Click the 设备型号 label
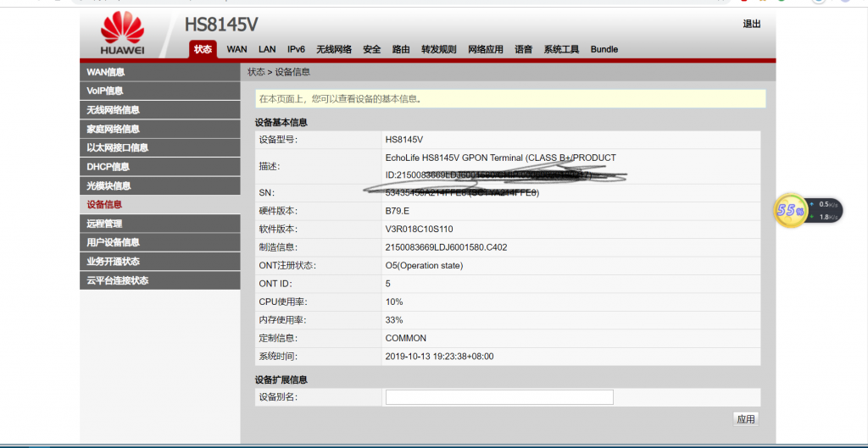The height and width of the screenshot is (448, 868). click(x=278, y=140)
